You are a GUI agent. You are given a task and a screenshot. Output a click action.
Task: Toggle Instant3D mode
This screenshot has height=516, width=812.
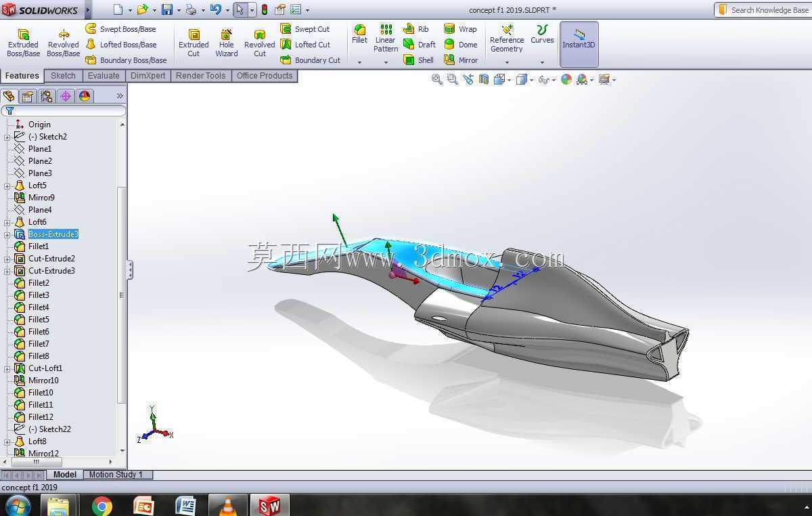(579, 44)
